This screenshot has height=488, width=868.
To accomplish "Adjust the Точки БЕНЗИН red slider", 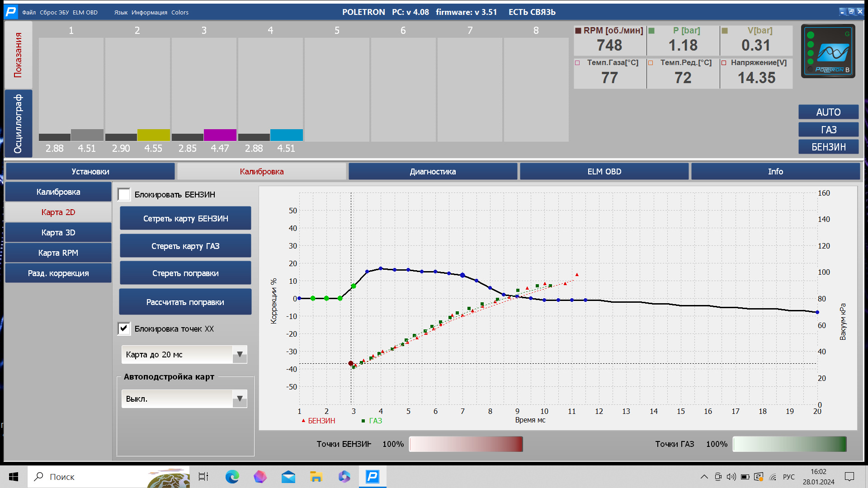I will click(x=466, y=444).
